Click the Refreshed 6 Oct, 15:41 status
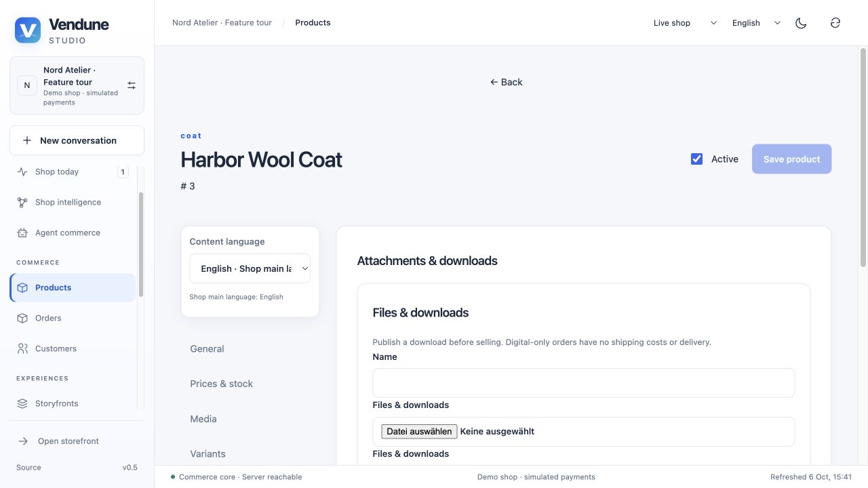Image resolution: width=868 pixels, height=488 pixels. (x=810, y=477)
